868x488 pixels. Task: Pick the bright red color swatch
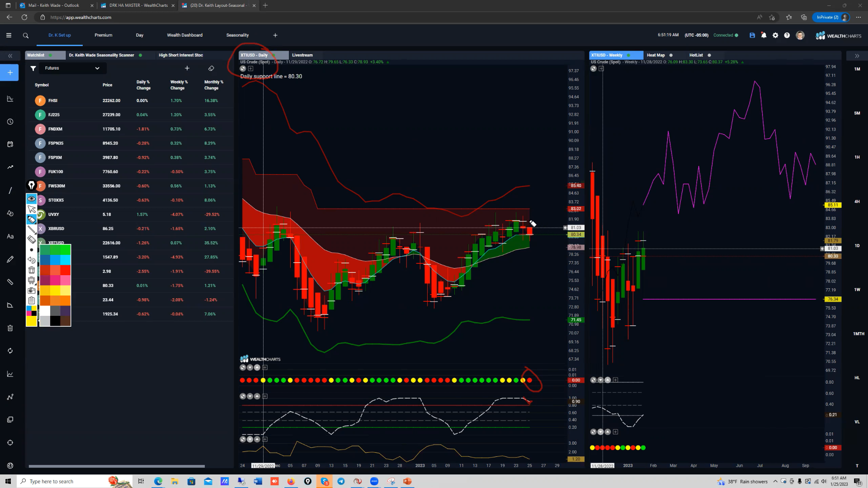point(66,270)
